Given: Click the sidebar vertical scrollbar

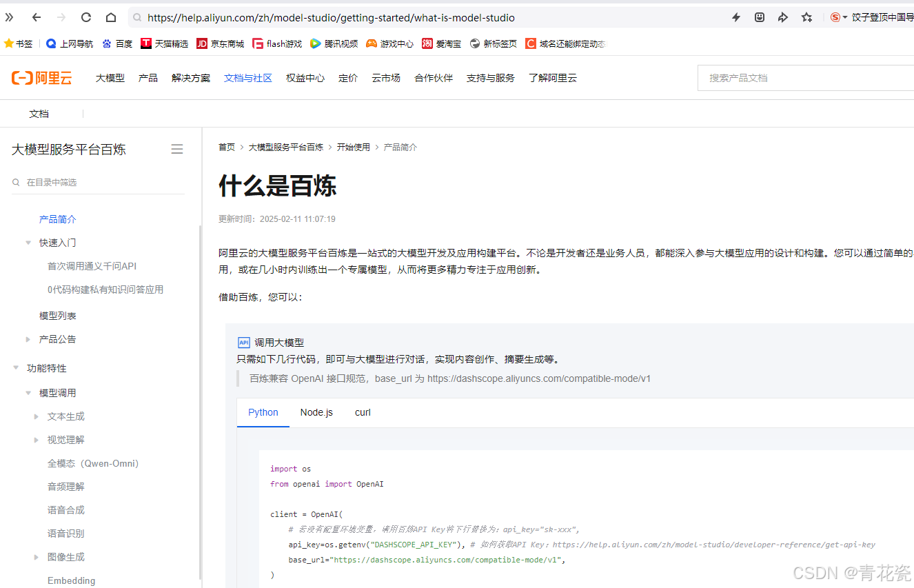Looking at the screenshot, I should tap(201, 403).
